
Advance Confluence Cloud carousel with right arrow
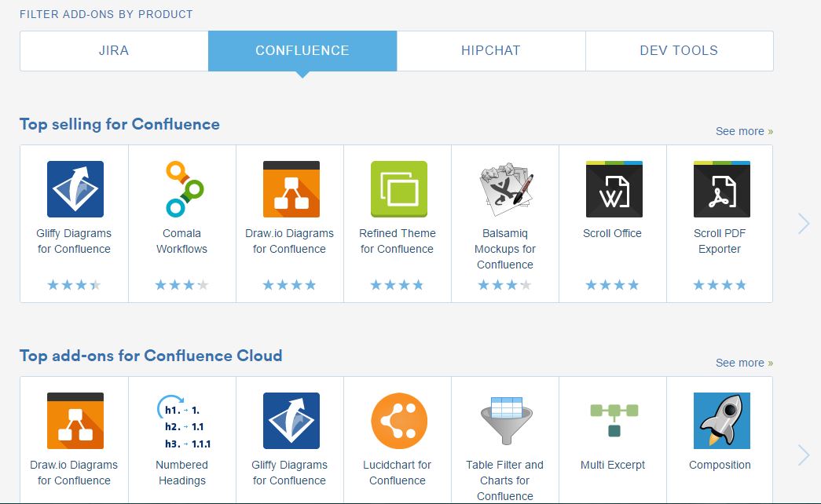pyautogui.click(x=804, y=455)
